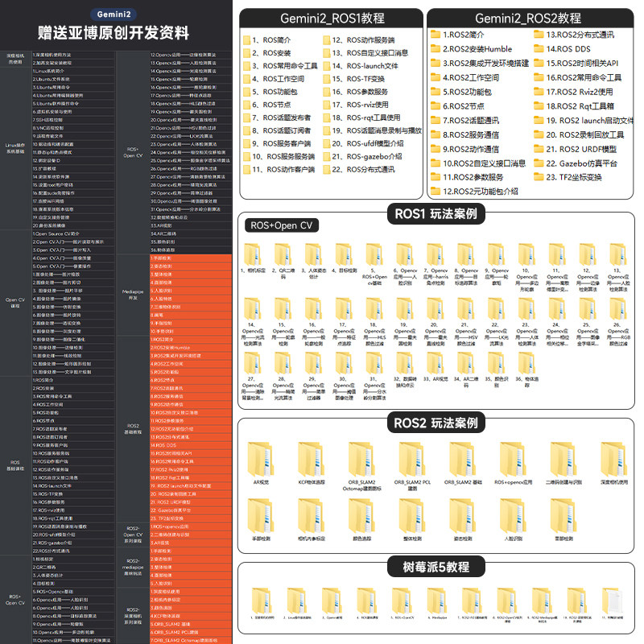This screenshot has height=644, width=644.
Task: Open the 'KCF物体追踪' folder
Action: [312, 460]
